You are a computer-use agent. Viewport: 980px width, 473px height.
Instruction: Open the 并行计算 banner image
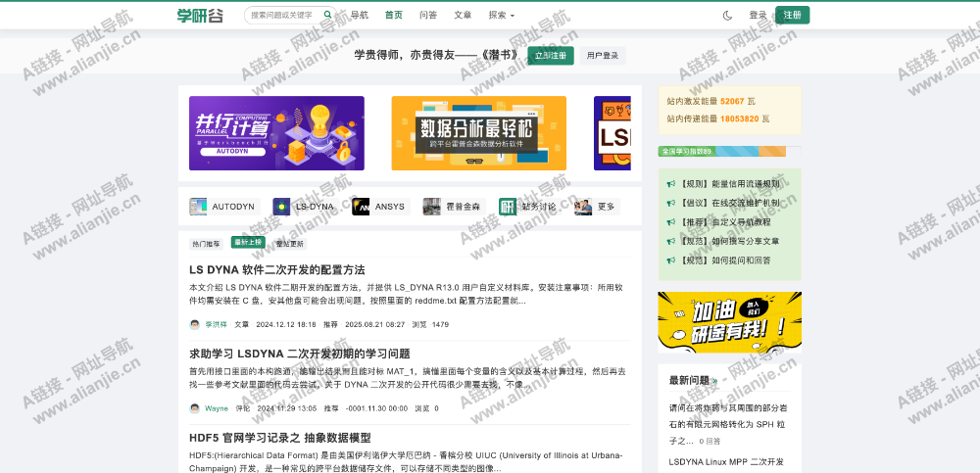point(276,133)
